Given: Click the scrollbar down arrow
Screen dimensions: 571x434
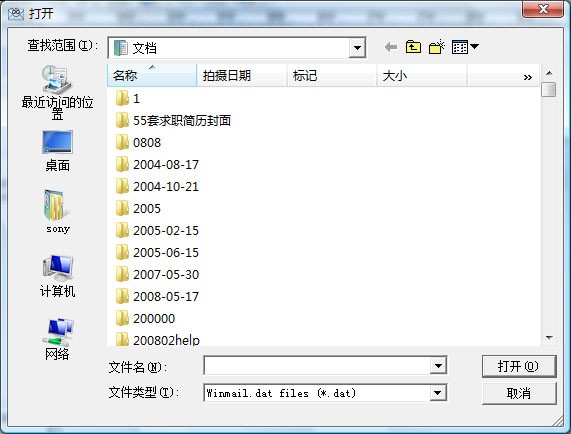Looking at the screenshot, I should 549,338.
